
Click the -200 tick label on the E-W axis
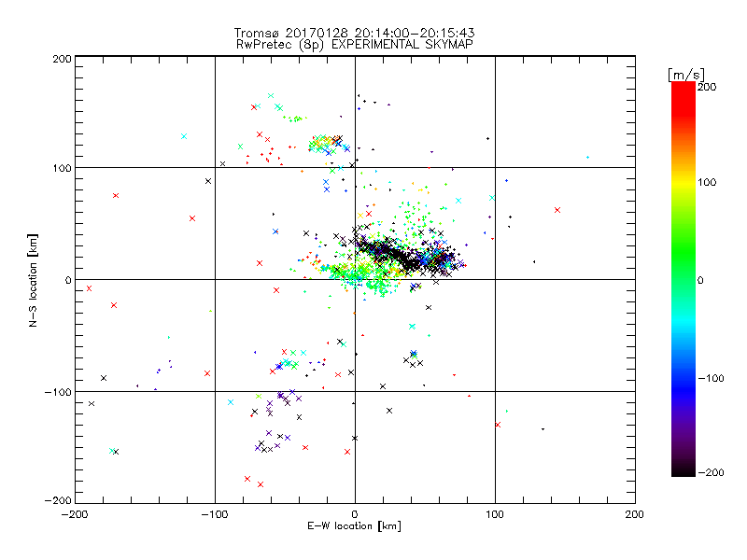click(75, 514)
